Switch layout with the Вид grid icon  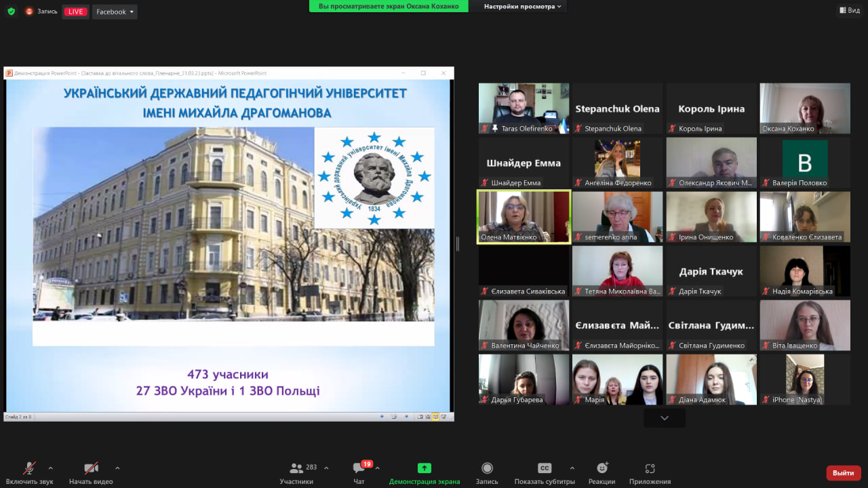842,10
